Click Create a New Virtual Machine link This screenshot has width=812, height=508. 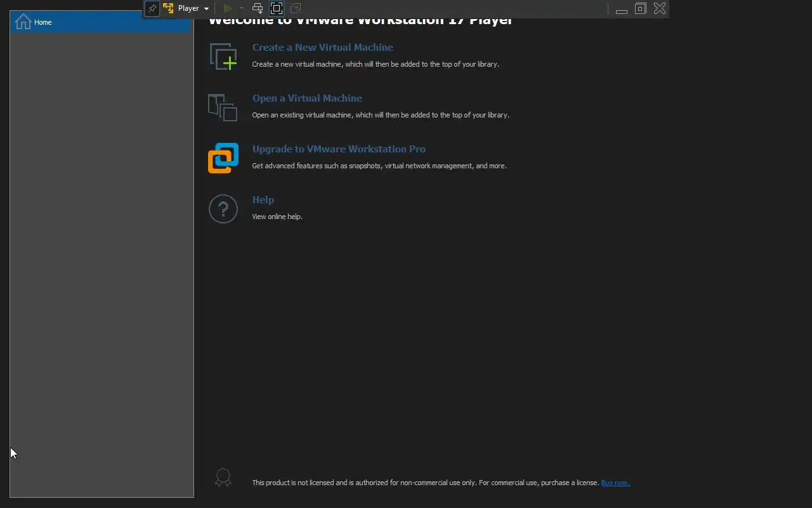[x=322, y=48]
